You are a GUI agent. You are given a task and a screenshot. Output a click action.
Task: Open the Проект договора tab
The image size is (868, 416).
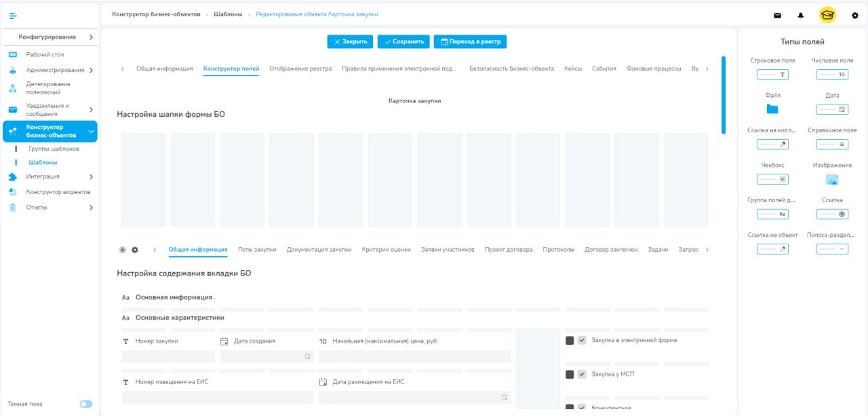509,250
